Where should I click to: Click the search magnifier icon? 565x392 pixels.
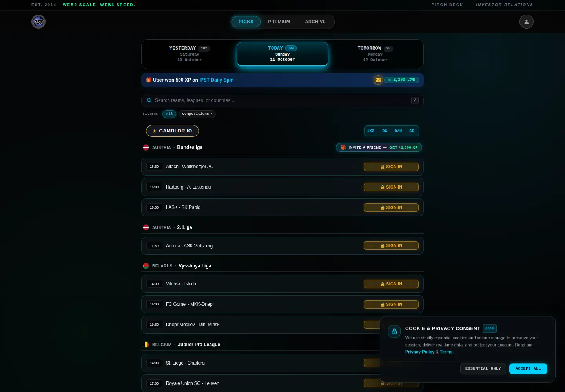[149, 100]
